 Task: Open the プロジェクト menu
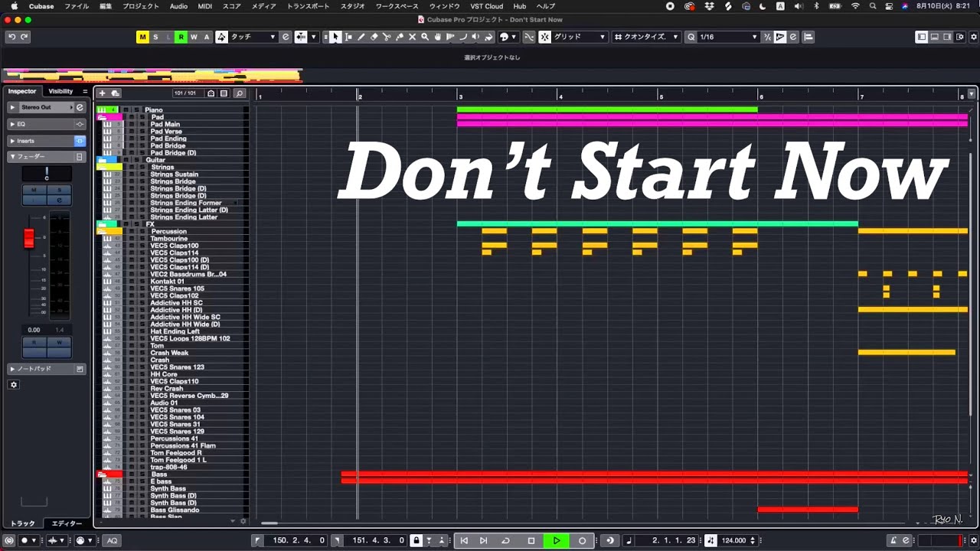click(141, 6)
